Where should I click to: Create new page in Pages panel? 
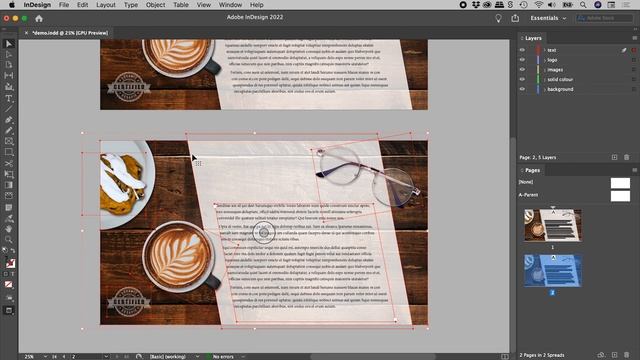tap(614, 355)
